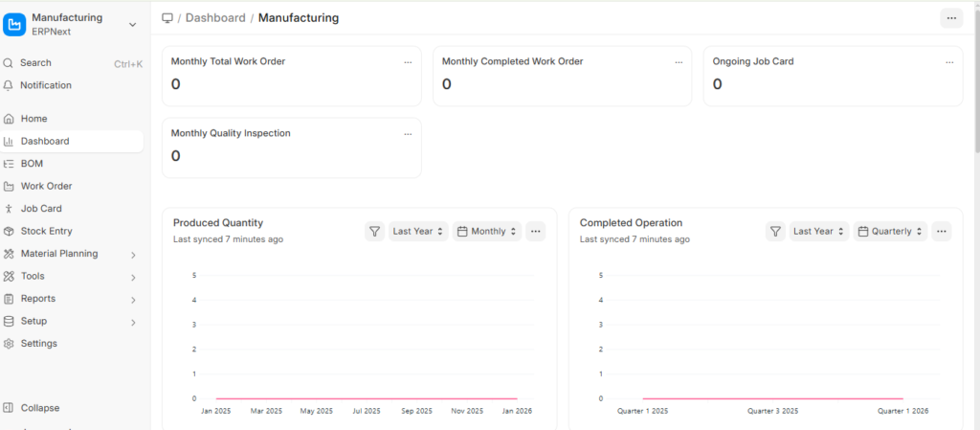This screenshot has height=430, width=980.
Task: Go to Work Order in the sidebar
Action: (x=46, y=186)
